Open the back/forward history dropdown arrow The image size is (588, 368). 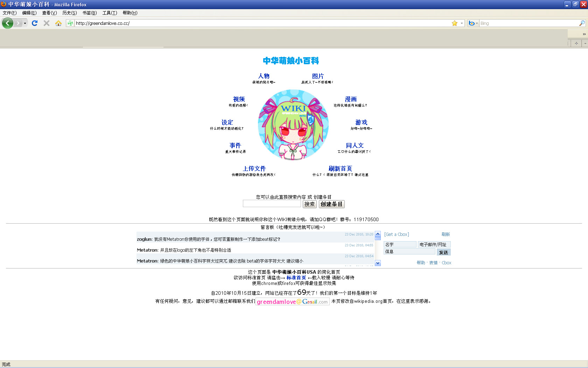[25, 23]
